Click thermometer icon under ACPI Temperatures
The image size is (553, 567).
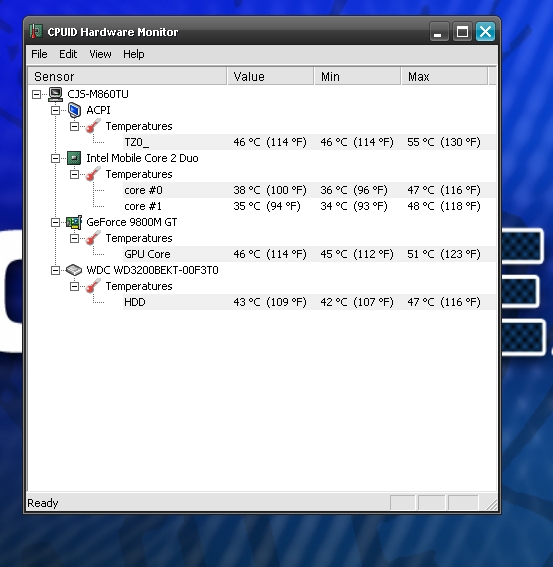[93, 126]
